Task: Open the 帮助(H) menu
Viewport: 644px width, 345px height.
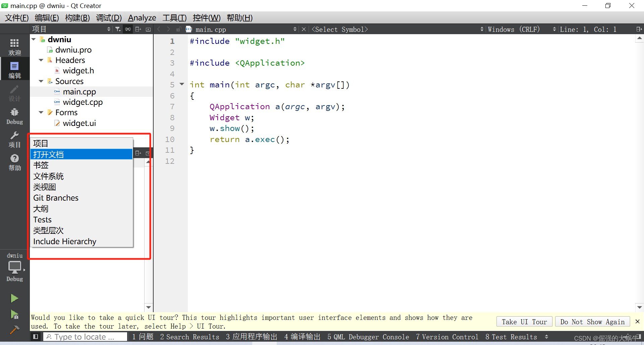Action: click(239, 18)
